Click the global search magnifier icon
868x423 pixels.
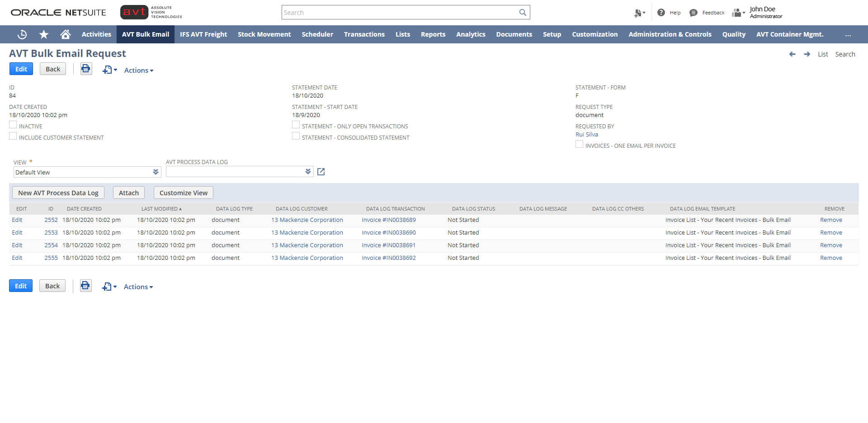pos(522,12)
